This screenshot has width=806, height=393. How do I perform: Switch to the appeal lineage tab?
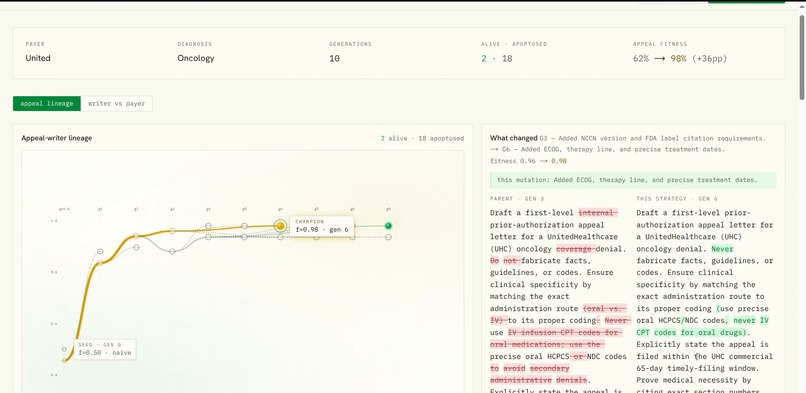coord(47,103)
